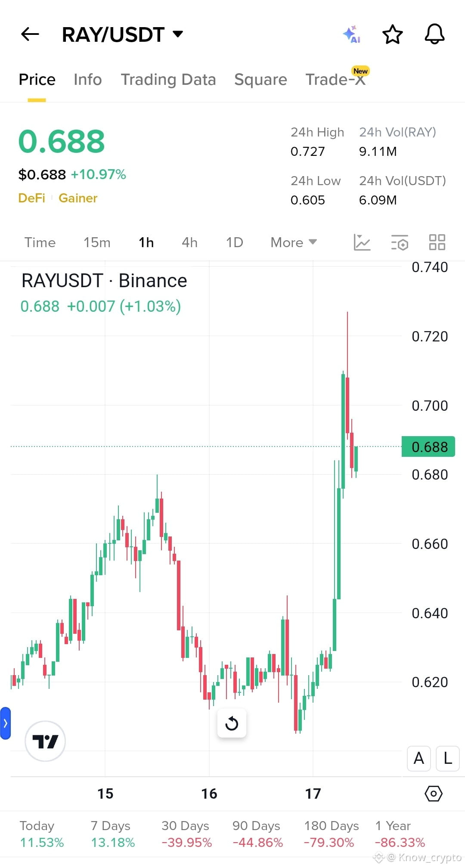Open the AI assistant sparkle icon
465x868 pixels.
click(x=352, y=34)
